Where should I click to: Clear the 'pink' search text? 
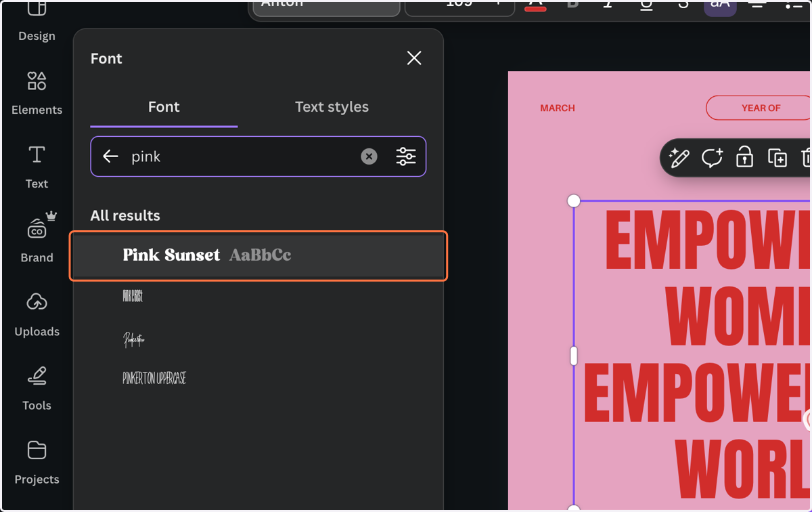pos(369,156)
